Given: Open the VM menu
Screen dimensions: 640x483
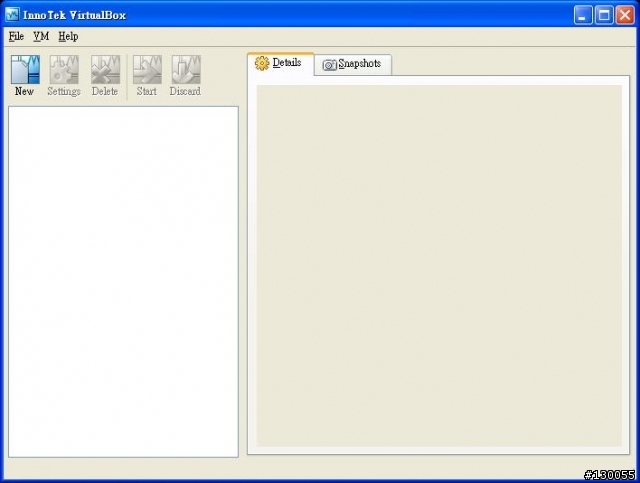Looking at the screenshot, I should (41, 36).
